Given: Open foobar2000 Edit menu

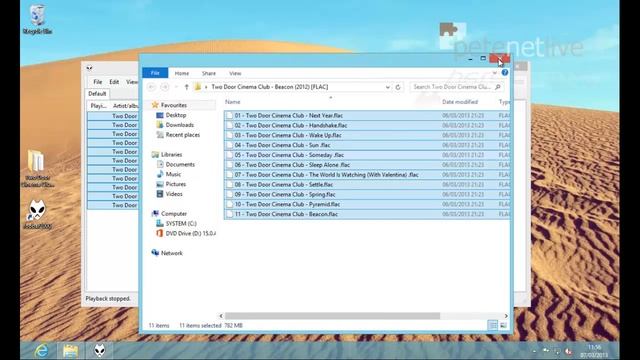Looking at the screenshot, I should coord(114,82).
